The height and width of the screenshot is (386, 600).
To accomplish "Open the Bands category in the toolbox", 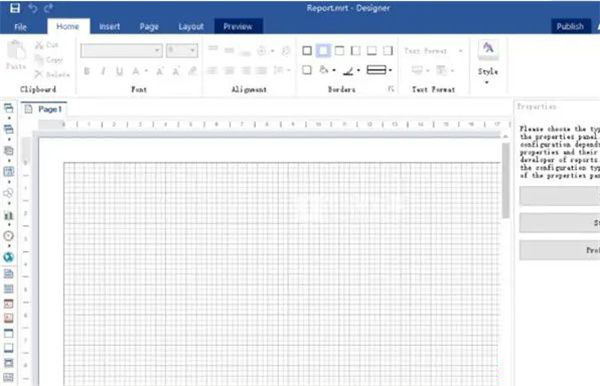I will [8, 108].
